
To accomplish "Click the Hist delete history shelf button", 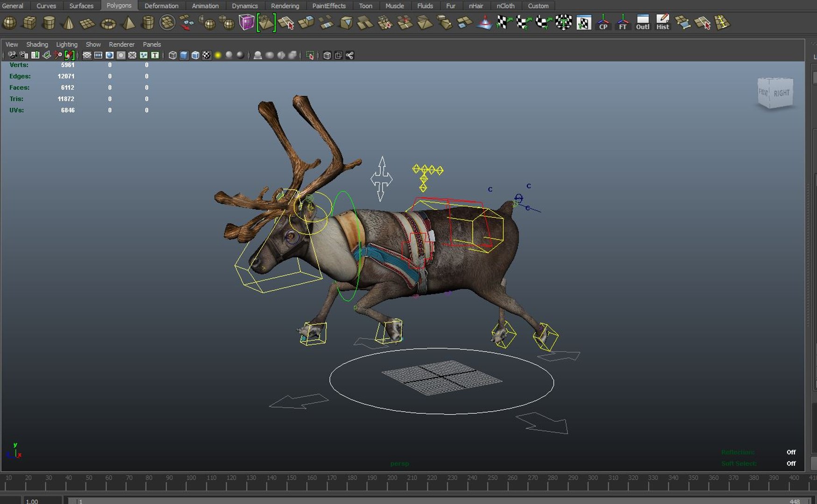I will pyautogui.click(x=662, y=22).
